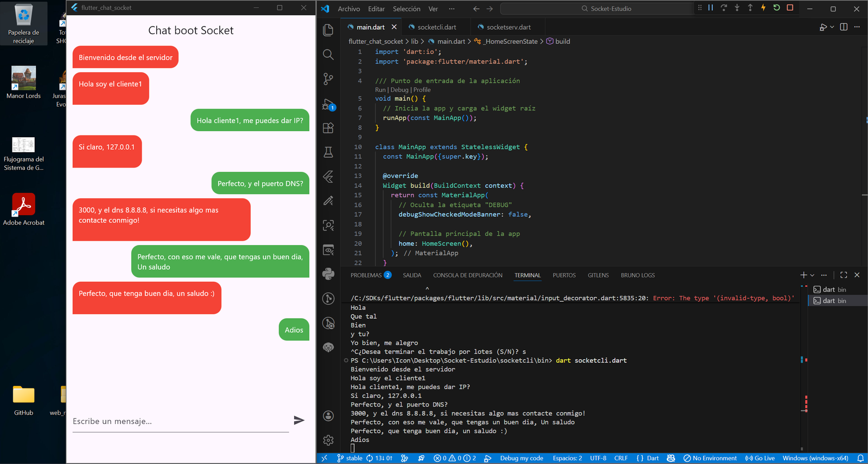Switch to the PROBLEMAS panel tab
Screen dimensions: 868x464
pos(366,275)
